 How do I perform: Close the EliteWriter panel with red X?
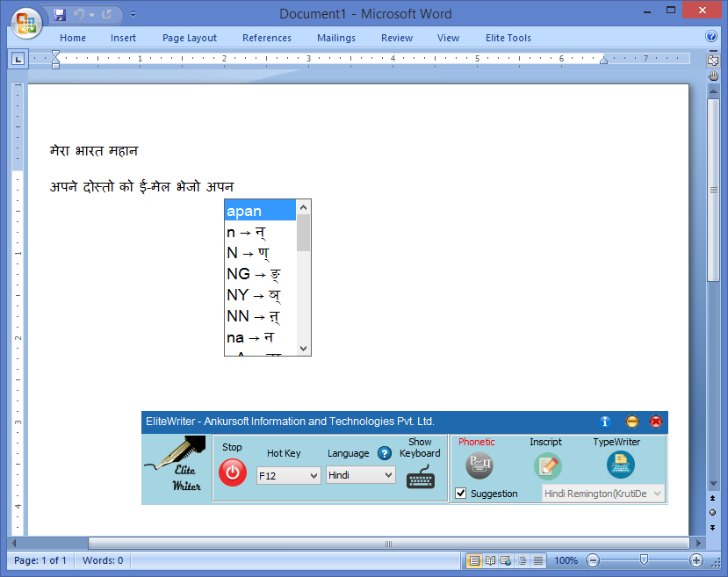point(656,422)
